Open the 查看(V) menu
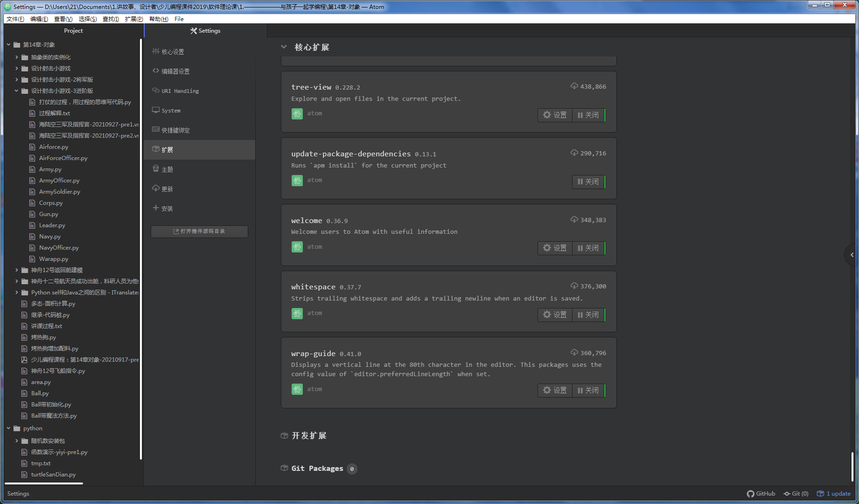 (63, 19)
